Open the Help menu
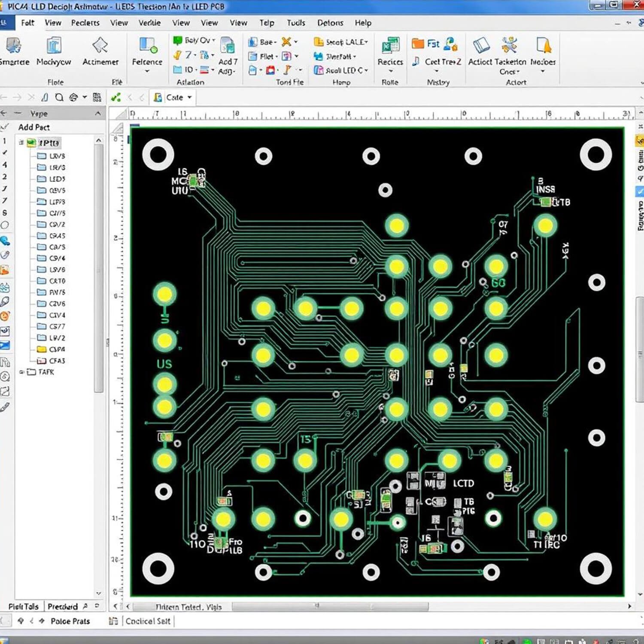The height and width of the screenshot is (644, 644). point(363,23)
